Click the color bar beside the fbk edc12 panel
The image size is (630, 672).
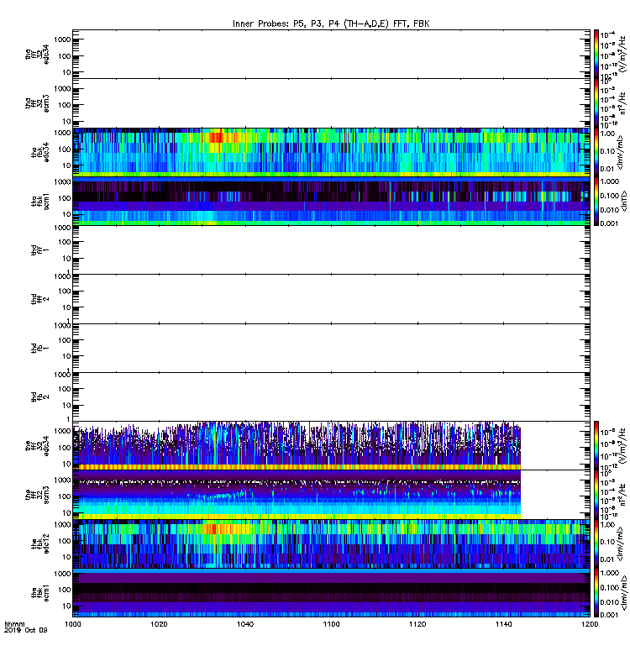pos(596,543)
